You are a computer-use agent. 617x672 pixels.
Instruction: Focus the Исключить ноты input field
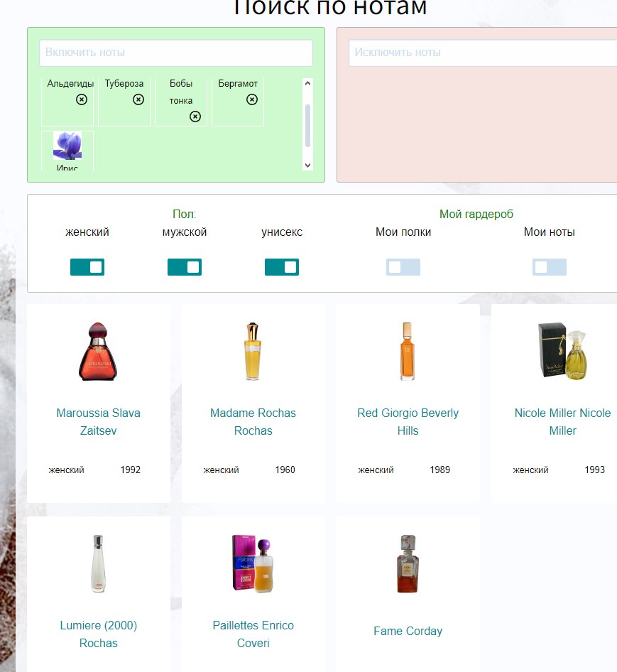[x=483, y=53]
